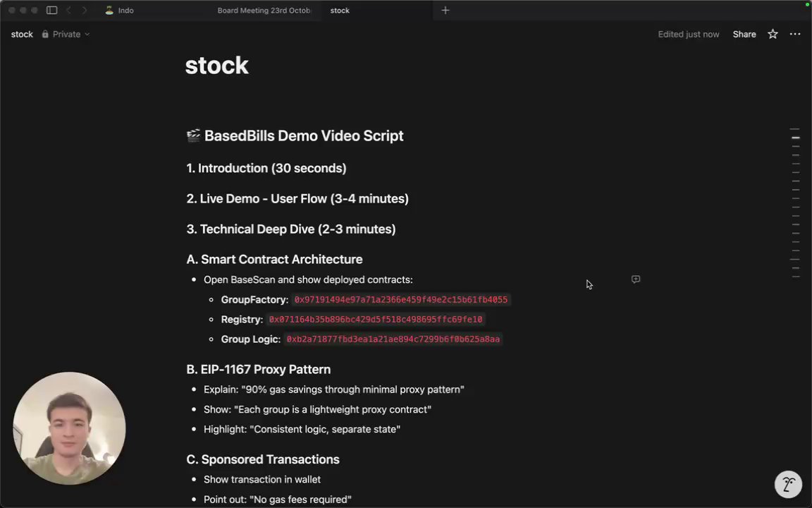Switch to the Indo tab
Screen dimensions: 812x508
(x=125, y=11)
